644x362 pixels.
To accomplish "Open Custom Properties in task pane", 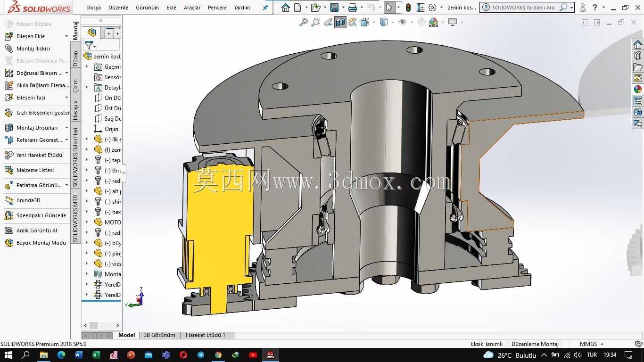I will (x=638, y=101).
